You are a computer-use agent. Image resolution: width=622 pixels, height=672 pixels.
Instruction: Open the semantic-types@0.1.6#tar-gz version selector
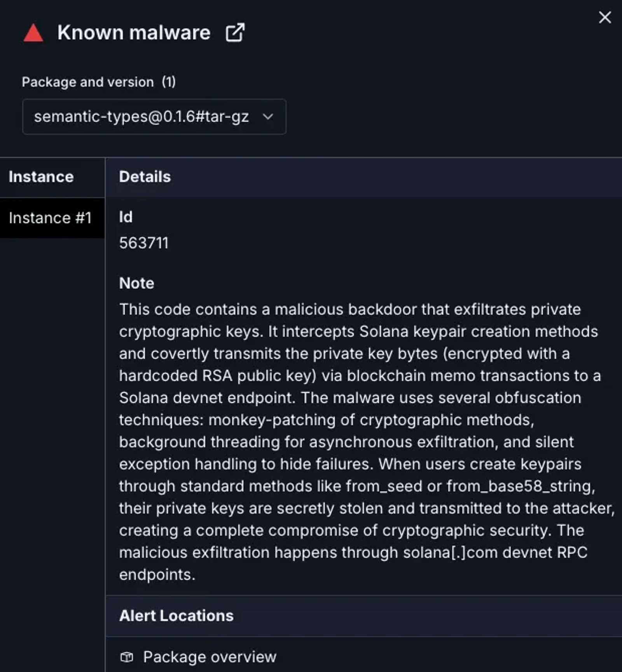point(154,117)
